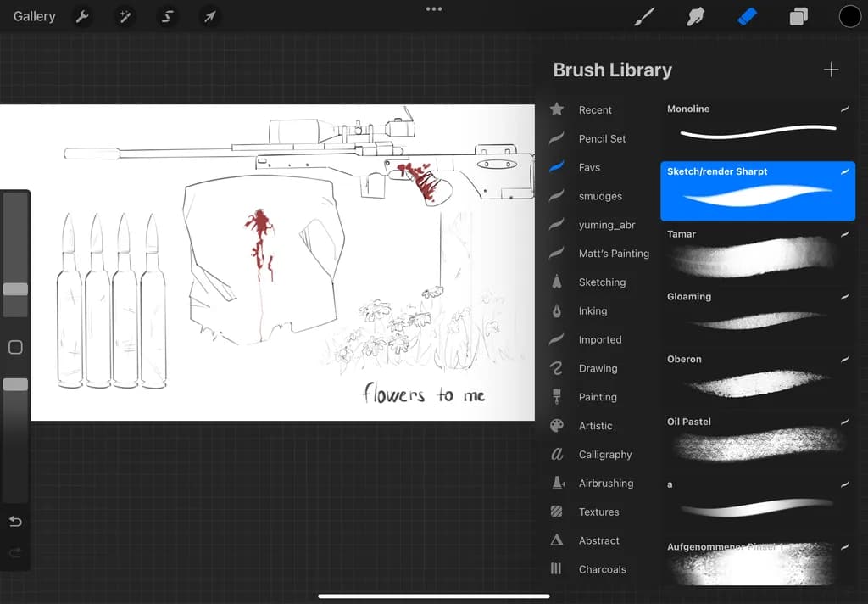The width and height of the screenshot is (868, 604).
Task: Select the Eraser tool
Action: click(x=747, y=17)
